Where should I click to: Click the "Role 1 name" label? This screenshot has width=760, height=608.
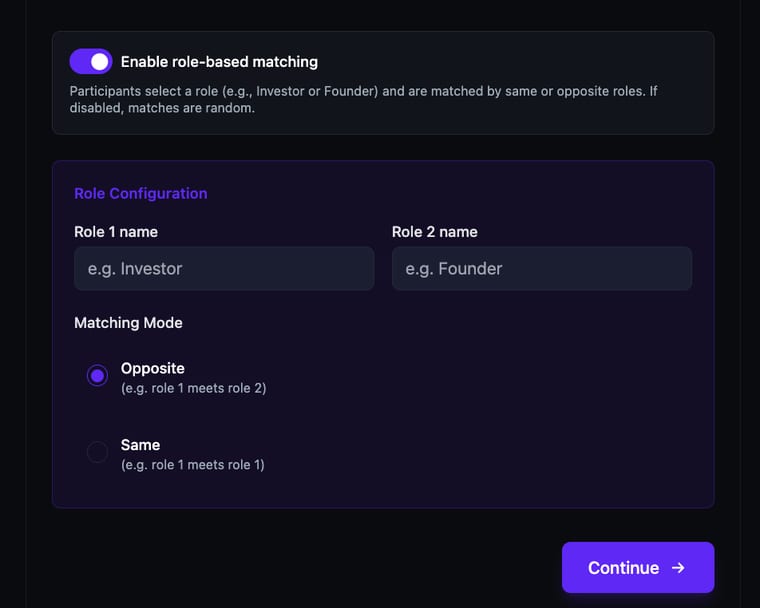pos(116,232)
